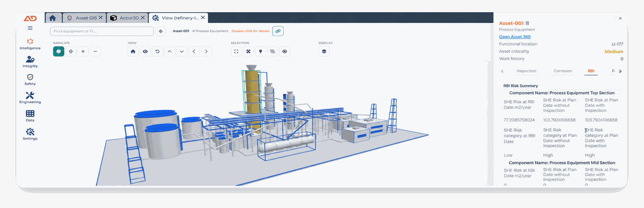Click the RBI Risk Summary heading
This screenshot has width=644, height=208.
pyautogui.click(x=520, y=86)
